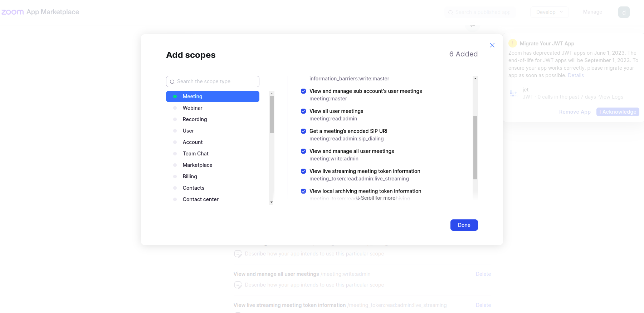
Task: Click the search magnifier icon in scope field
Action: click(x=172, y=82)
